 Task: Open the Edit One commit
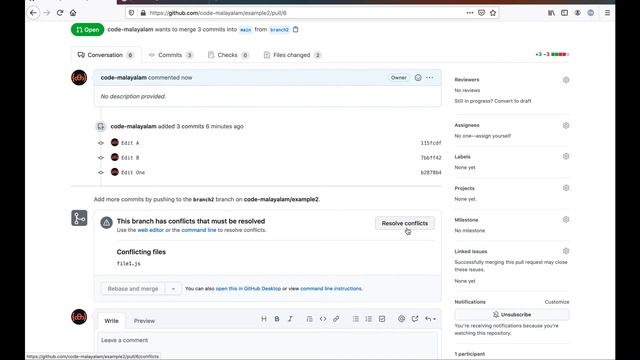(x=133, y=172)
